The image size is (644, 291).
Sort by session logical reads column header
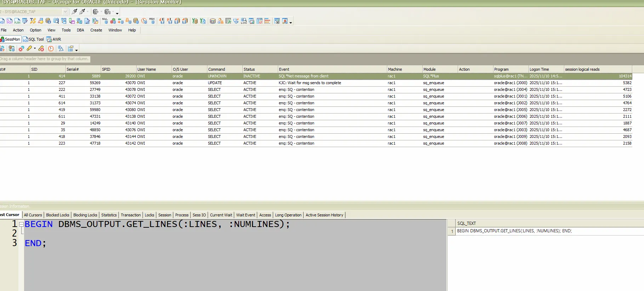coord(598,69)
